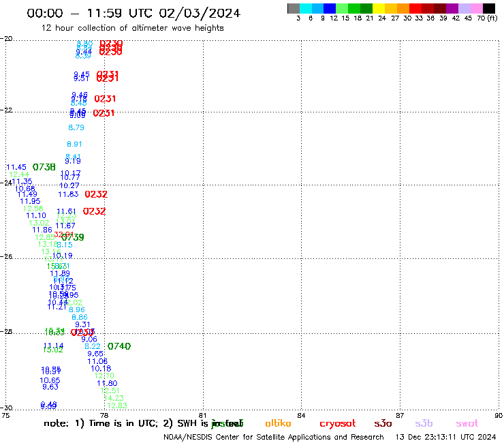
Task: Click longitude axis label '84'
Action: point(301,416)
